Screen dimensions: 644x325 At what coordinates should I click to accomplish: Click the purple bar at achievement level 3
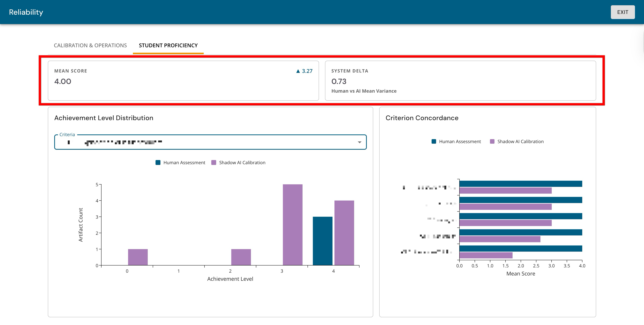(x=292, y=225)
